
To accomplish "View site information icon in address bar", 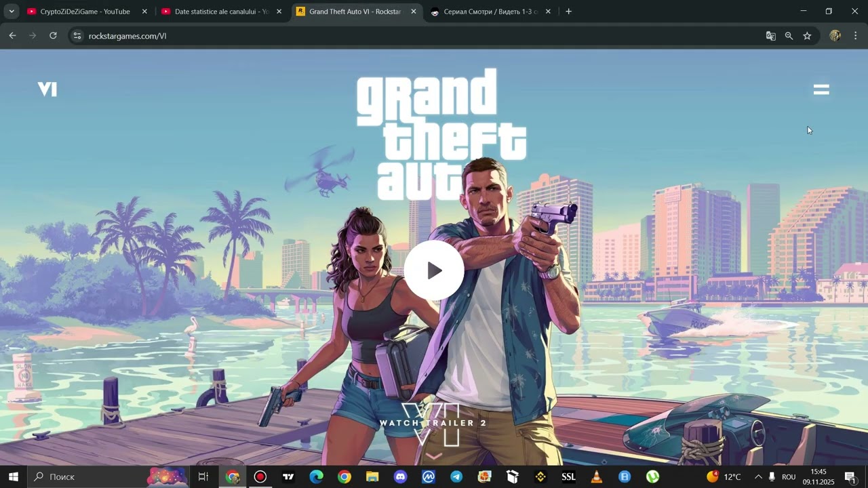I will (77, 36).
